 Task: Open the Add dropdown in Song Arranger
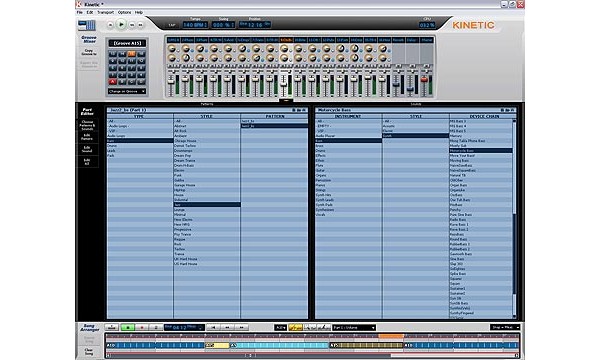point(280,327)
